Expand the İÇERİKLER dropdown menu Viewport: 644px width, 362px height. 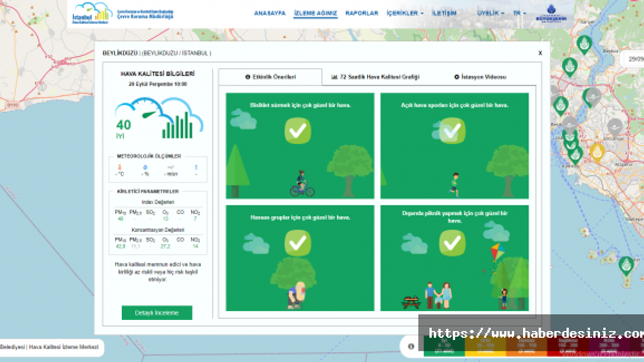point(405,13)
